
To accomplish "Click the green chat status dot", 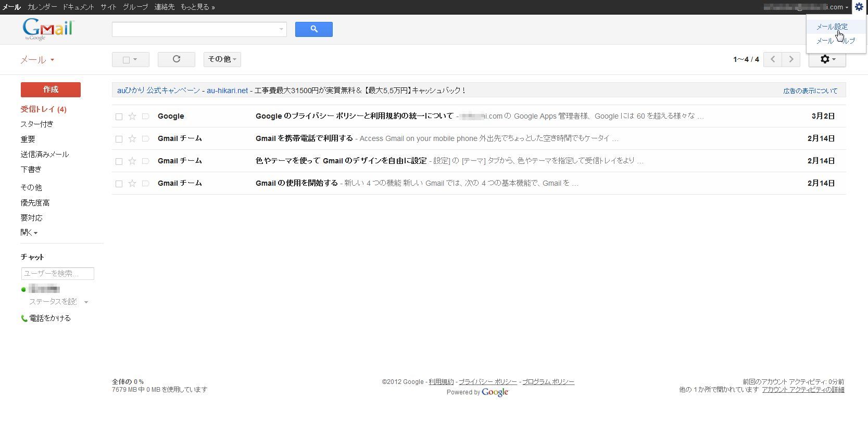I will point(23,289).
